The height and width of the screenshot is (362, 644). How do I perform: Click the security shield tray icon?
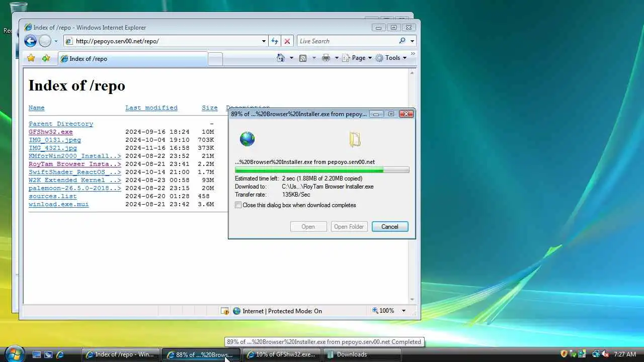[x=564, y=354]
